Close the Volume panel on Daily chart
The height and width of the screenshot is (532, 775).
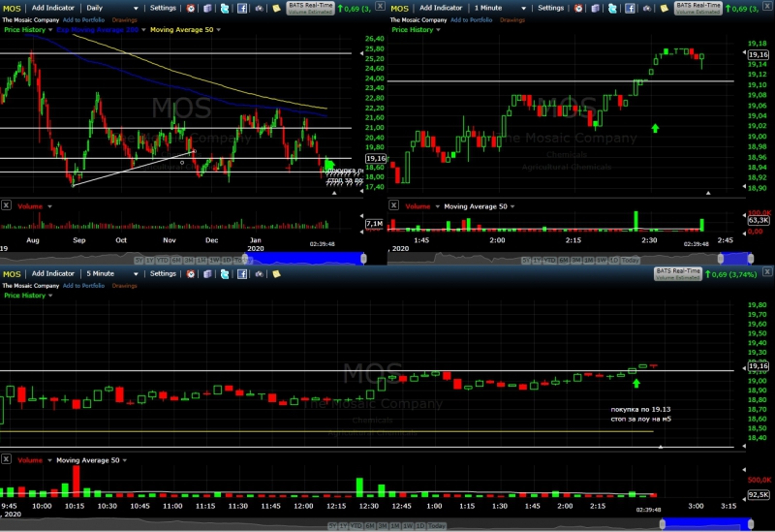pyautogui.click(x=6, y=205)
